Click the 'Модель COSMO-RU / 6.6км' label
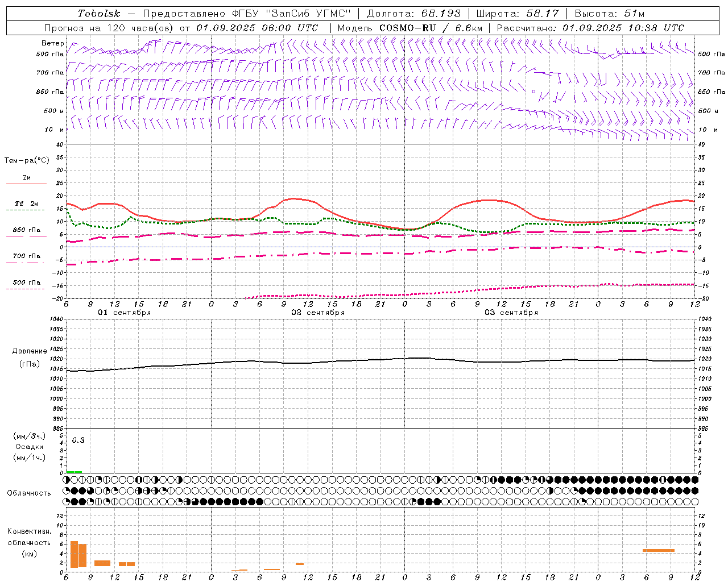This screenshot has width=728, height=582. (x=410, y=28)
